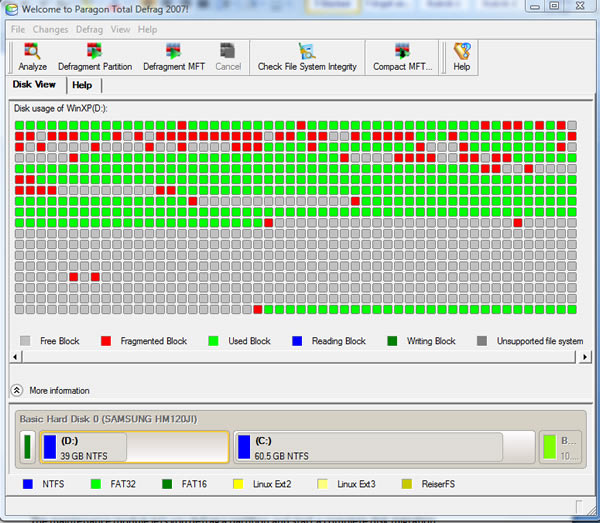Close the Paragon Total Defrag window
The image size is (600, 523).
coord(580,6)
